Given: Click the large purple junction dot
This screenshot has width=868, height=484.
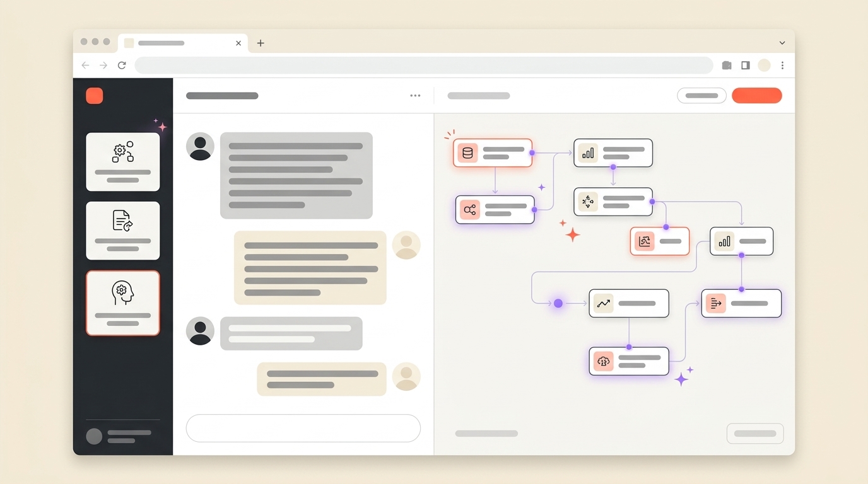Looking at the screenshot, I should [558, 303].
